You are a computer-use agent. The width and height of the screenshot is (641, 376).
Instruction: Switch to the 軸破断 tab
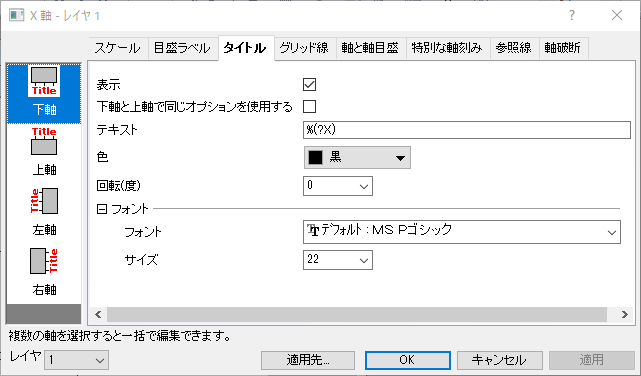(x=563, y=48)
